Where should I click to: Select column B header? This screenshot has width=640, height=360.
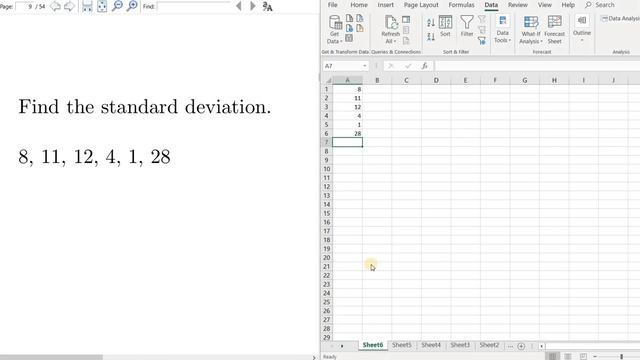(377, 80)
